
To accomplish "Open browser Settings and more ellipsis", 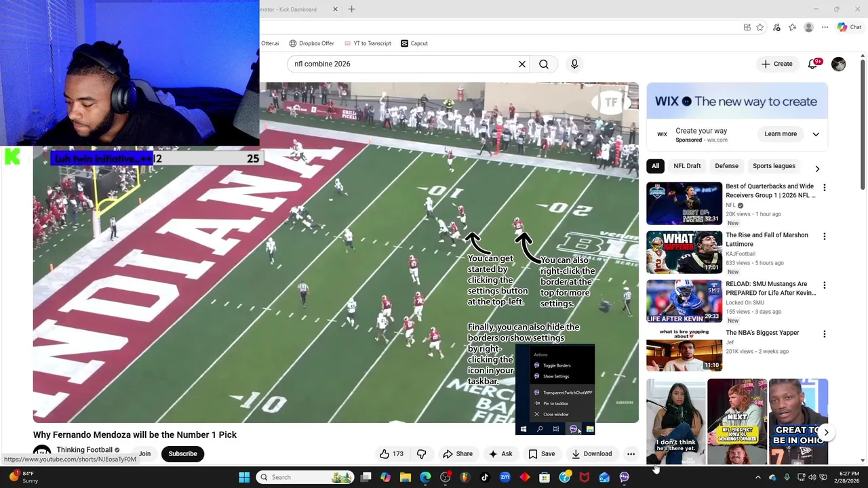I will point(825,27).
